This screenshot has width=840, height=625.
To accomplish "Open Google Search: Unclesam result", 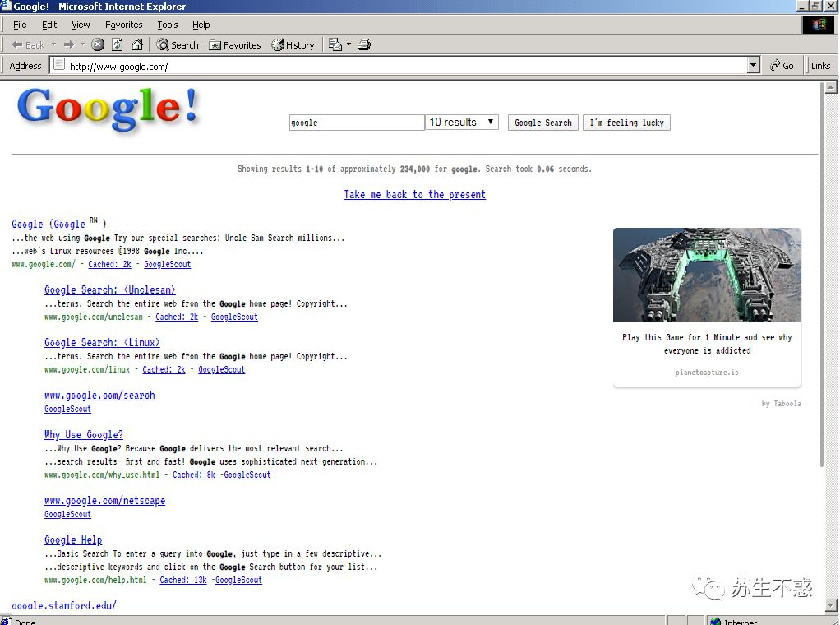I will [x=110, y=290].
